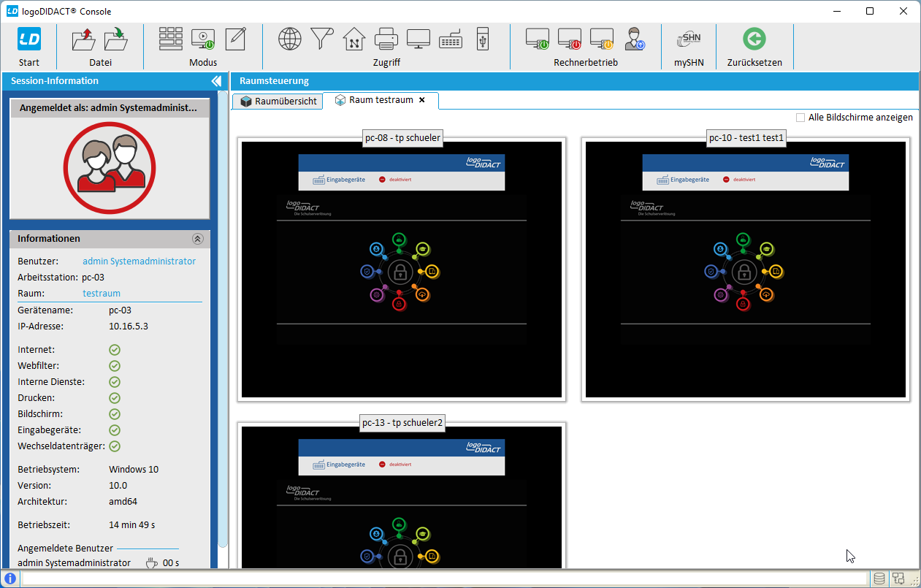Screen dimensions: 921x588
Task: Open the testraum room link
Action: [102, 294]
